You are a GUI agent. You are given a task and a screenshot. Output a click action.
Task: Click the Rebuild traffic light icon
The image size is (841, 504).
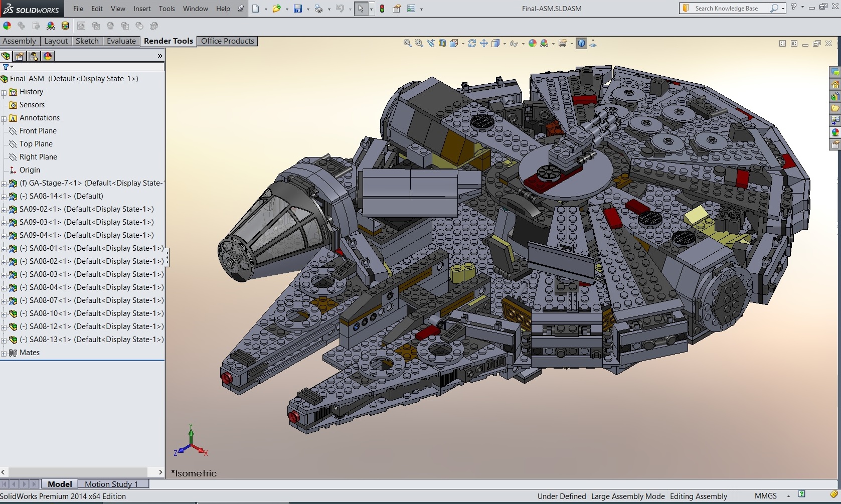[x=382, y=9]
